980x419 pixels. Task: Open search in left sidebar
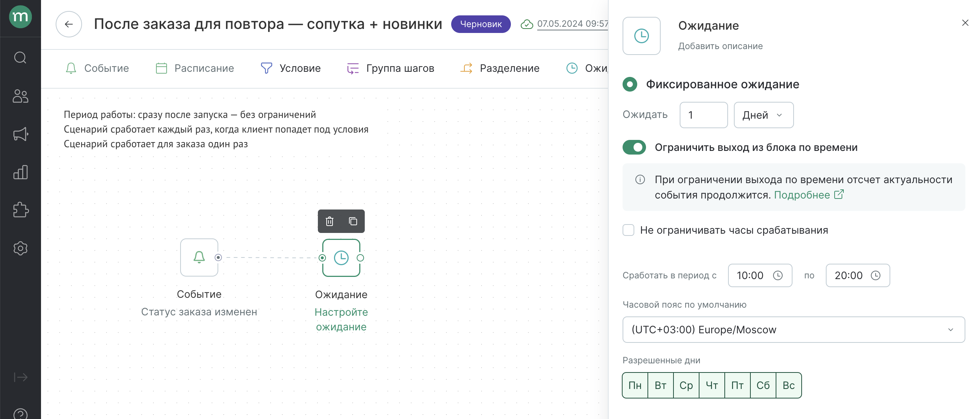20,58
